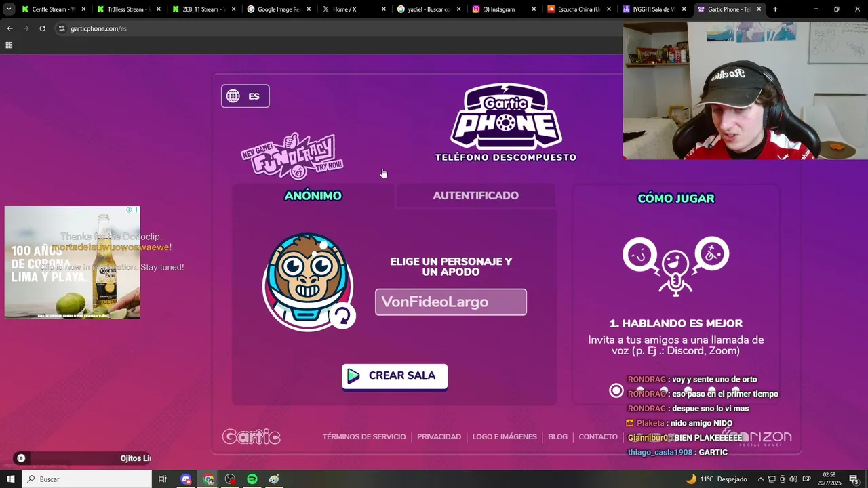Screen dimensions: 868x488
Task: Click the Gartic footer logo
Action: pyautogui.click(x=251, y=437)
